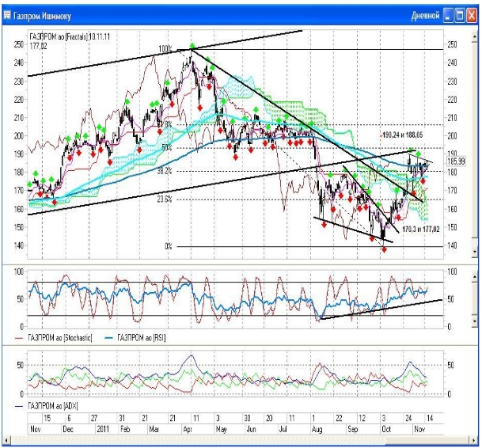Click the 14 date label at the time axis end
482x448 pixels.
pyautogui.click(x=430, y=418)
